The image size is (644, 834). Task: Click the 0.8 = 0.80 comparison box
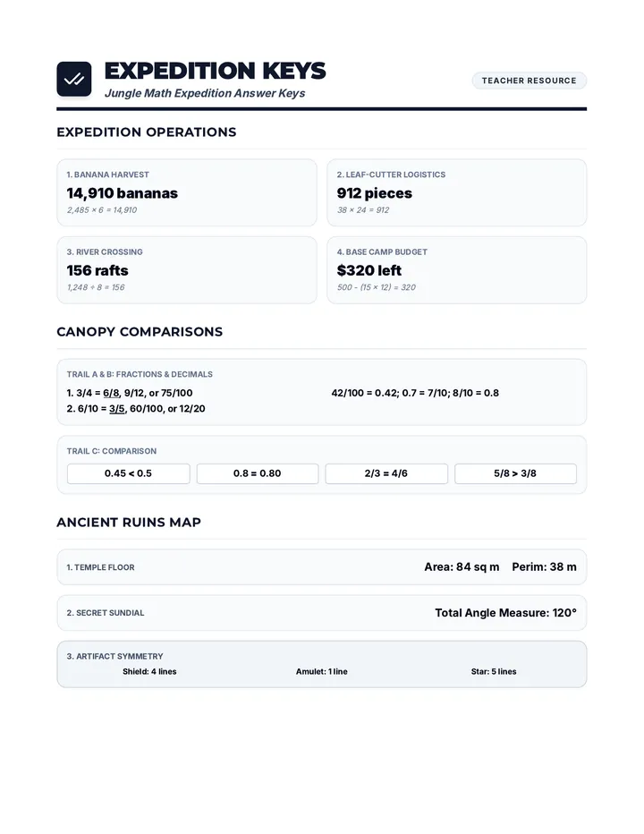pos(258,473)
